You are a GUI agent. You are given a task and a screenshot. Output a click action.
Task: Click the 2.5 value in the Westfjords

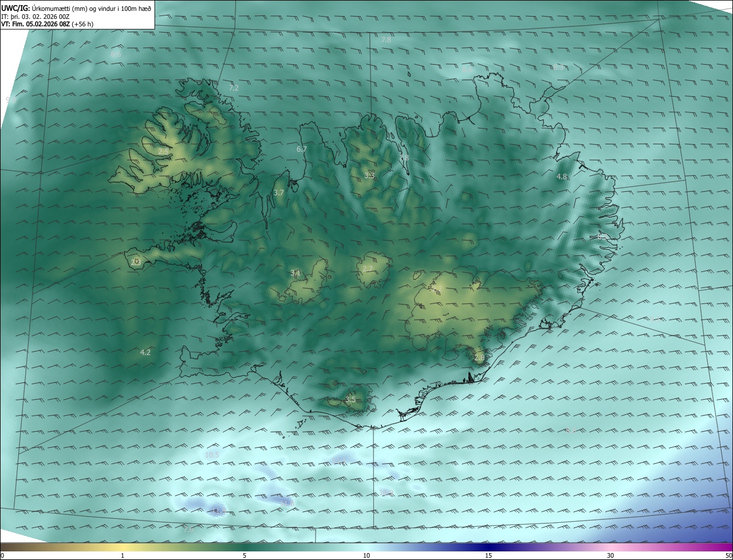pyautogui.click(x=164, y=151)
